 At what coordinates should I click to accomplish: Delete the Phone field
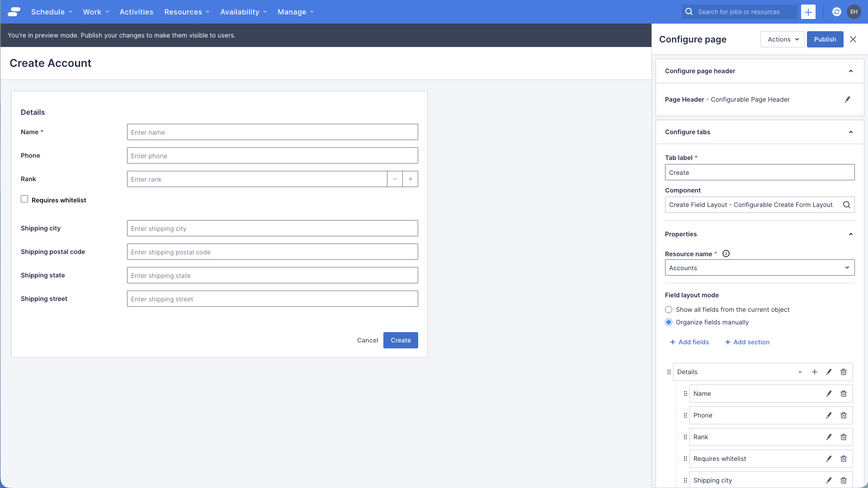(x=844, y=415)
